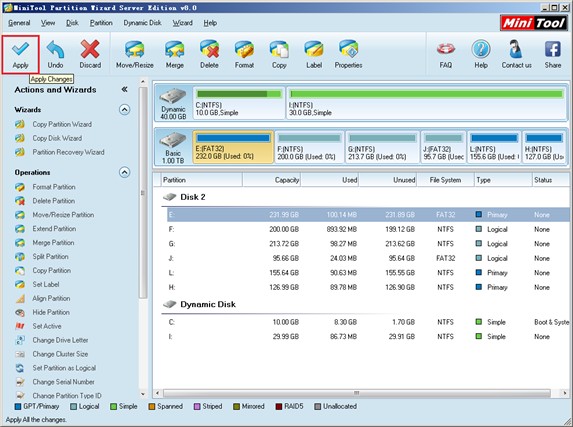
Task: Sort by Capacity column header
Action: (x=271, y=180)
